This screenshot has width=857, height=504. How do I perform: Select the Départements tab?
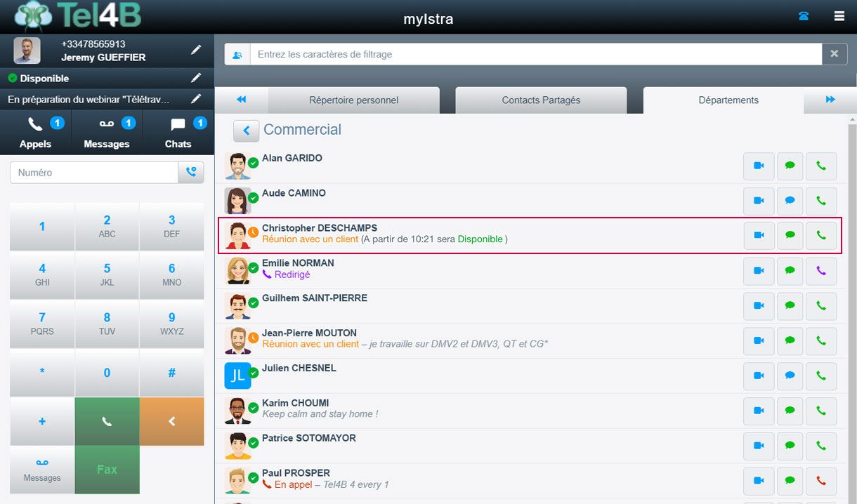(x=728, y=100)
